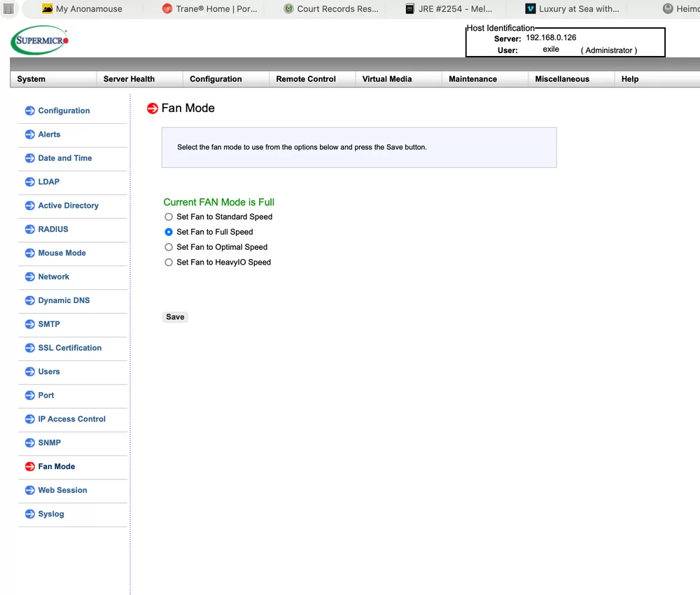700x595 pixels.
Task: Open the Users link
Action: click(x=49, y=372)
